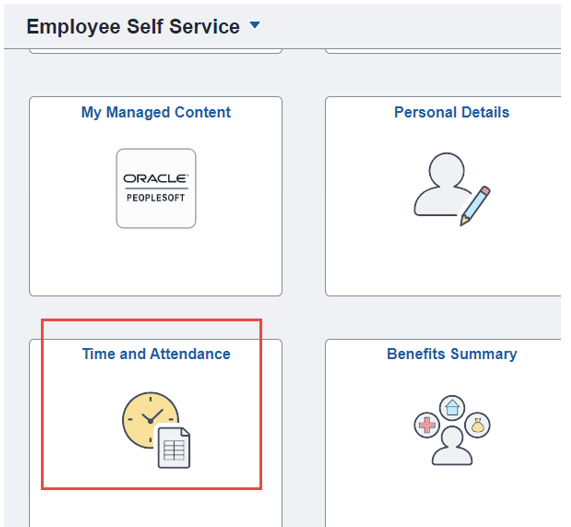Click the spreadsheet document icon beside the clock
The image size is (571, 527).
(x=174, y=448)
